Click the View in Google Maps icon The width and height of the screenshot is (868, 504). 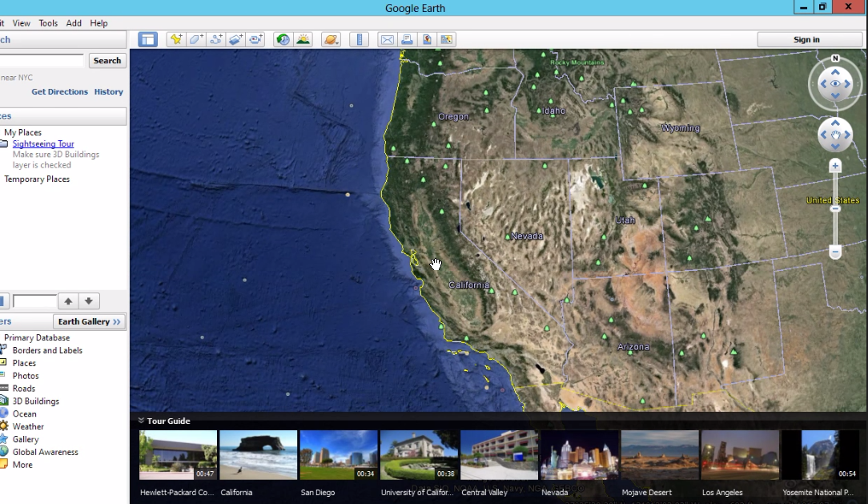pos(447,39)
